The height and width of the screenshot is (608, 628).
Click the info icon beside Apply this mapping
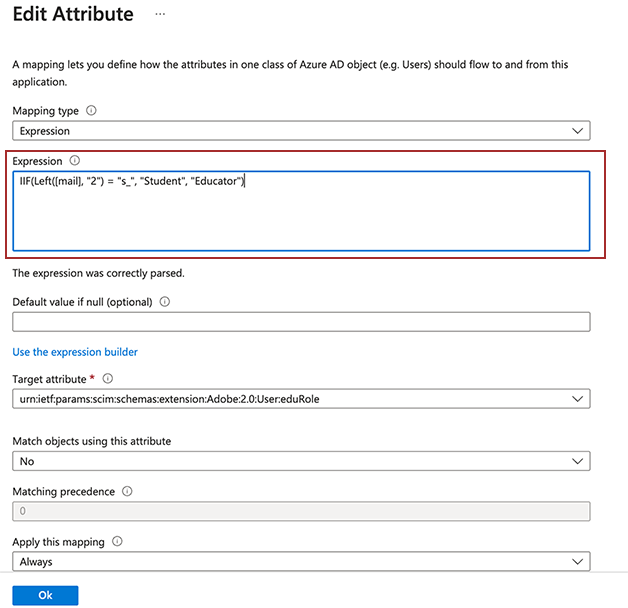(117, 541)
